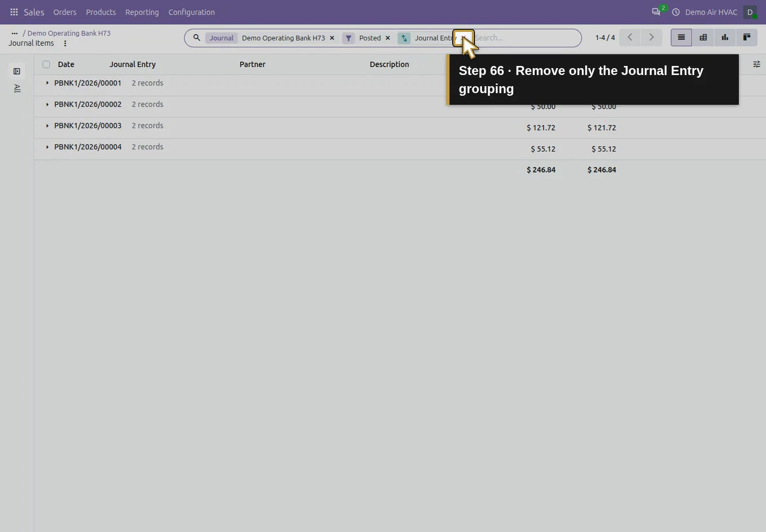Screen dimensions: 766x532
Task: Expand the collapsed search side panel
Action: tap(17, 71)
